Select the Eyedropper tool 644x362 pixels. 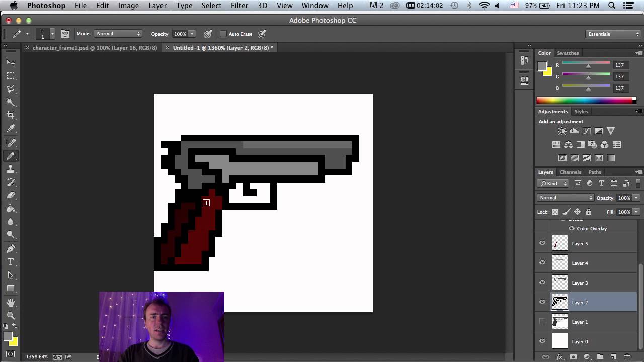11,129
